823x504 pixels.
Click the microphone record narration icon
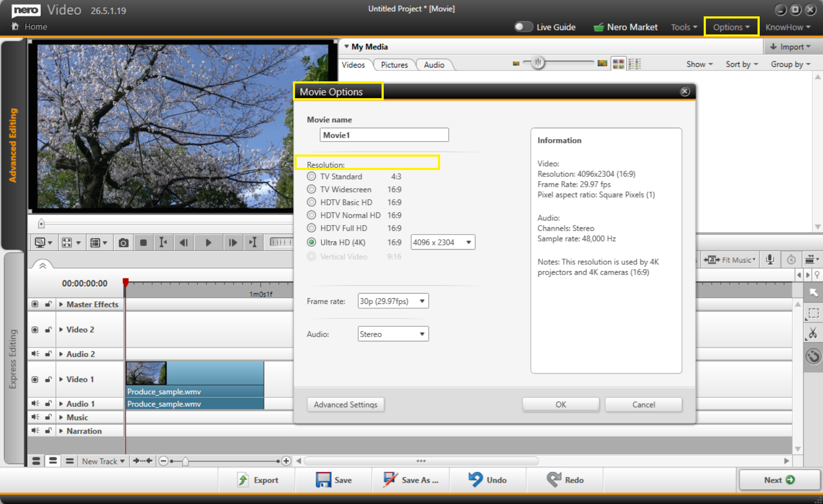pyautogui.click(x=770, y=260)
